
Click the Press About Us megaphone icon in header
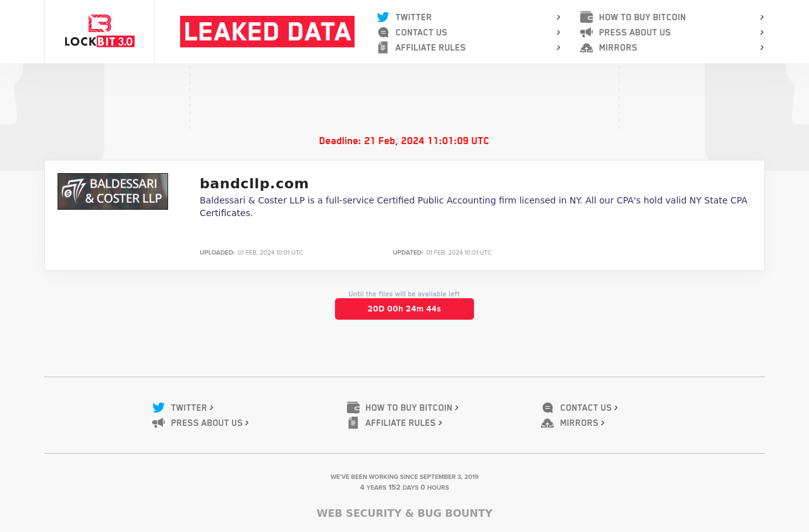point(587,32)
